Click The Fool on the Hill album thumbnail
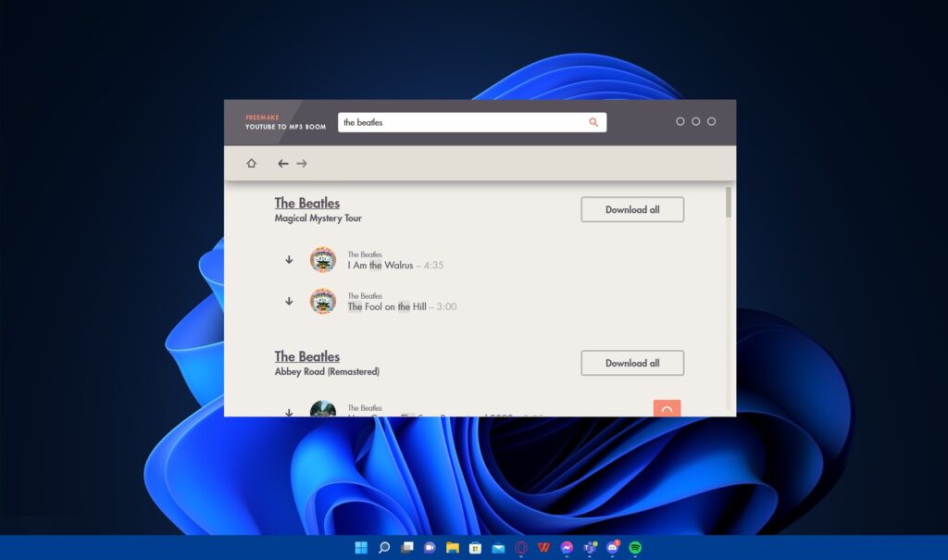948x560 pixels. 323,301
